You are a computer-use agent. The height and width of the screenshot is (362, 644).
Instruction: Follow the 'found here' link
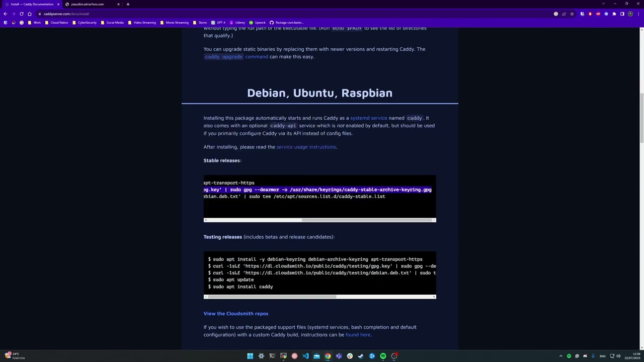(x=358, y=335)
